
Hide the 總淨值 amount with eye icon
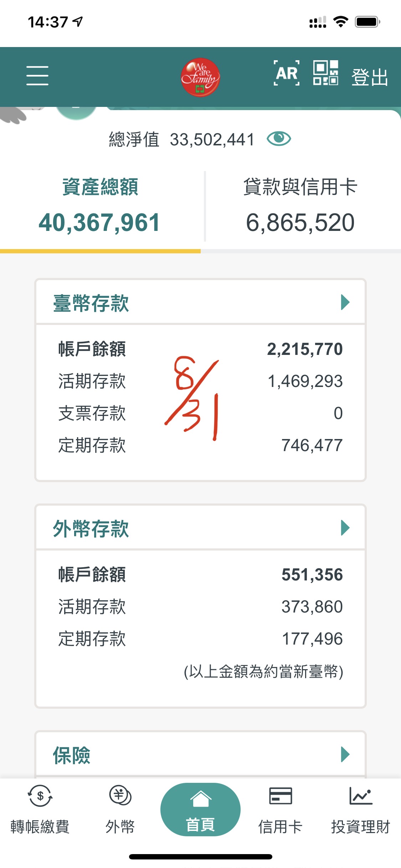[x=279, y=139]
